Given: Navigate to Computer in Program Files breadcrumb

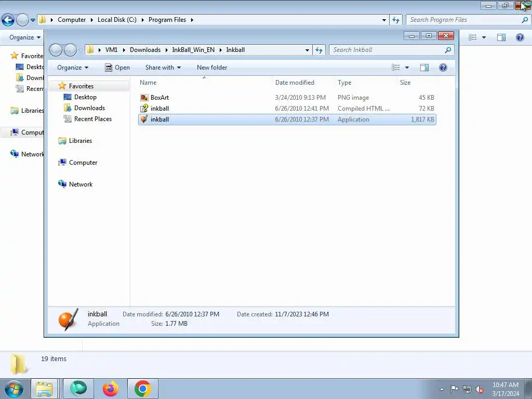Looking at the screenshot, I should click(72, 20).
